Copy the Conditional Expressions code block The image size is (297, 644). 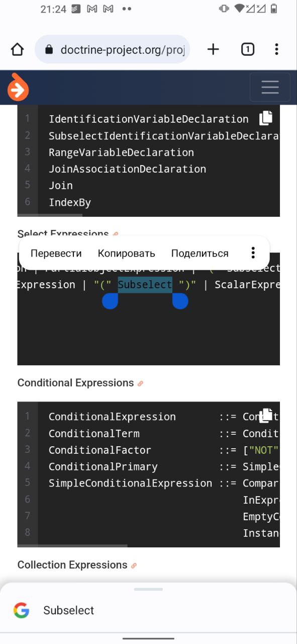266,415
